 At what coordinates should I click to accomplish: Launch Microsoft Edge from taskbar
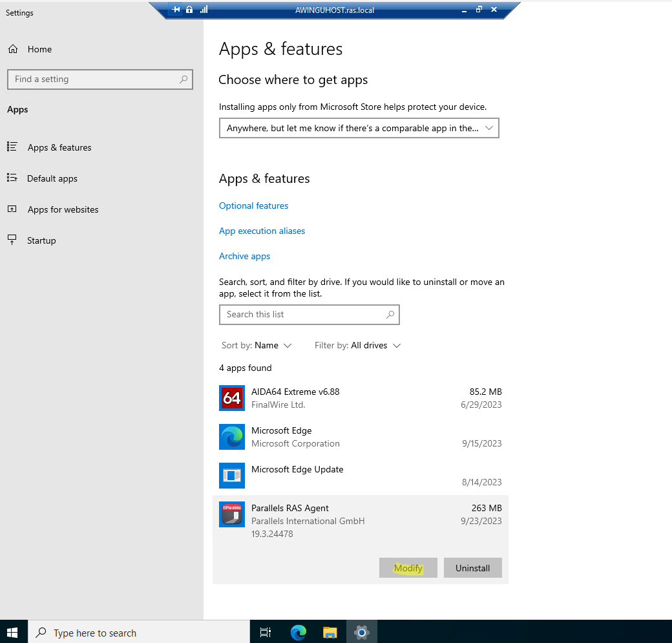(299, 632)
